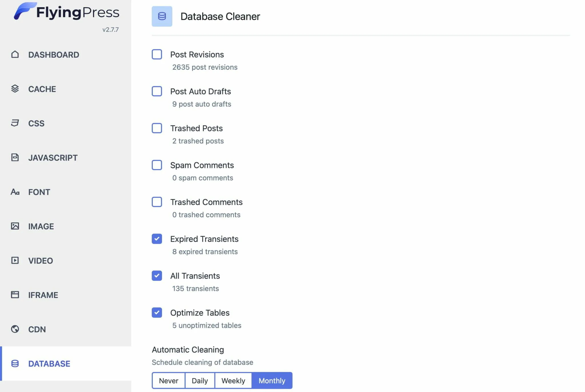The image size is (585, 392).
Task: Click the Iframe window icon
Action: click(x=15, y=295)
